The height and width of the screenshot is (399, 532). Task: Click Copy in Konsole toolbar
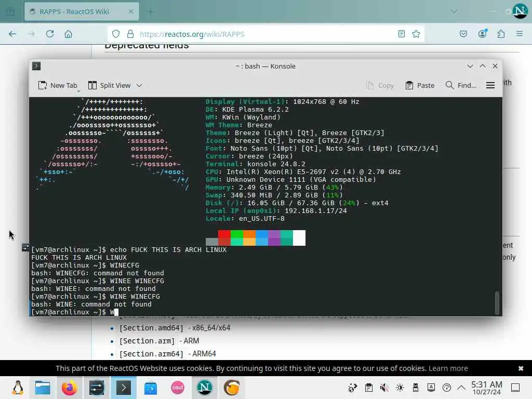click(380, 86)
